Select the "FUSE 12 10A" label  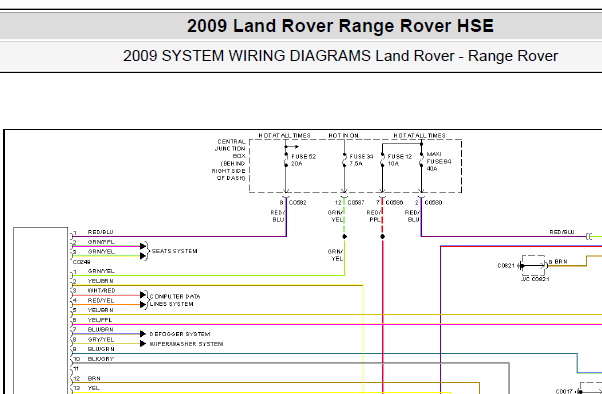400,160
